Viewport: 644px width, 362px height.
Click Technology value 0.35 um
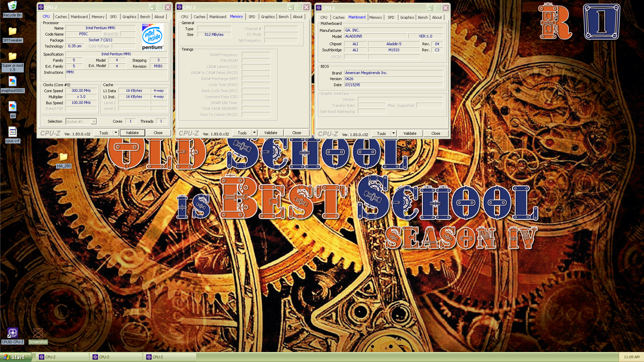coord(75,46)
